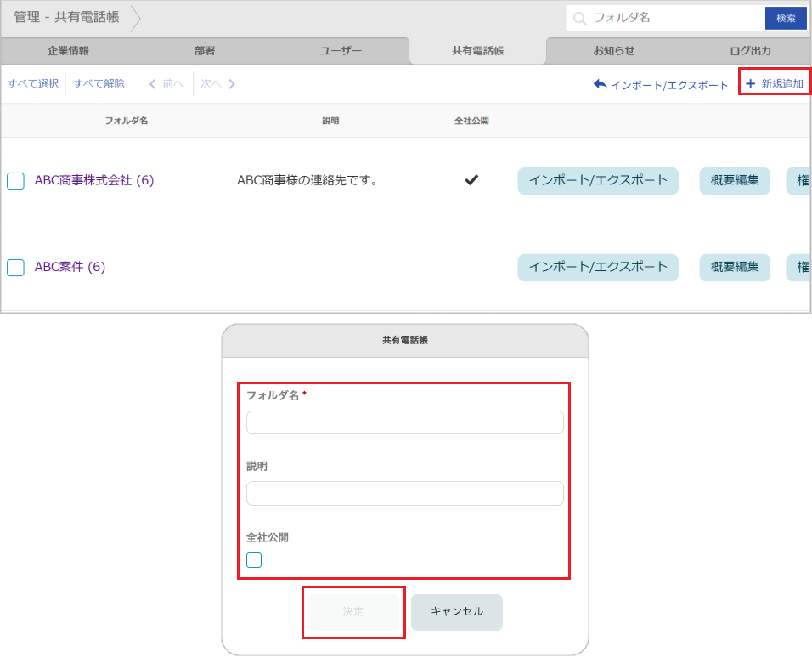Click the search magnifier icon in the folder search field
This screenshot has height=657, width=812.
580,17
